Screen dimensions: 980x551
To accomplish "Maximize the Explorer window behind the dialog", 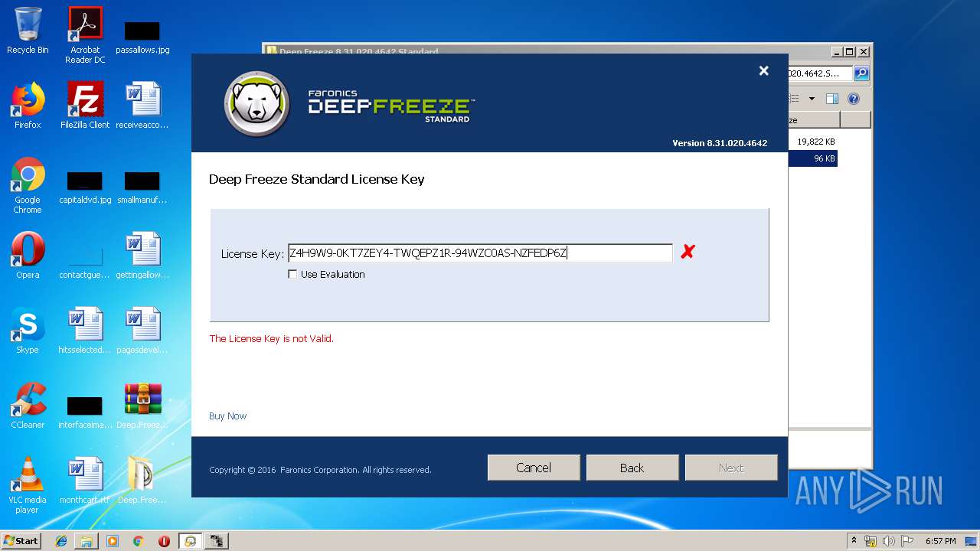I will 849,52.
